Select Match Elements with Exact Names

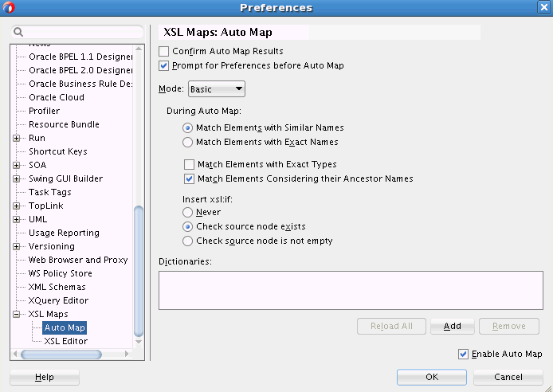click(x=188, y=142)
